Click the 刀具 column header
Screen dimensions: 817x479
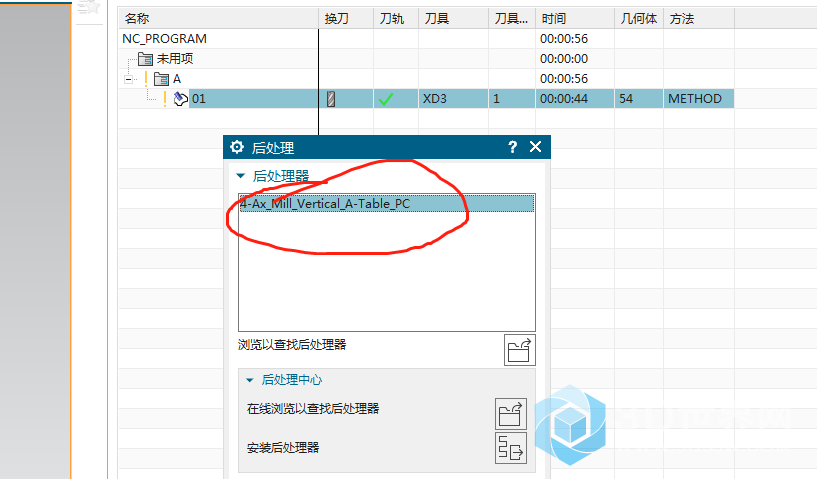tap(453, 19)
